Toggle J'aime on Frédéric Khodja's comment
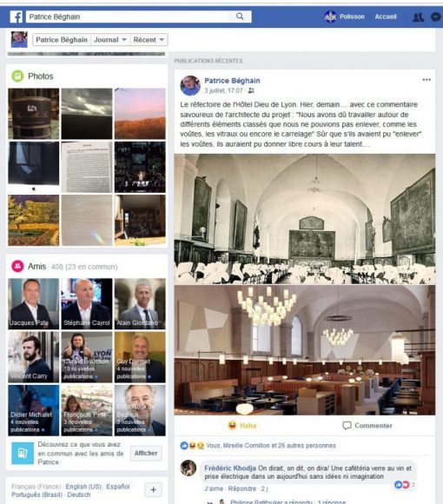Screen dimensions: 443x504 click(214, 488)
